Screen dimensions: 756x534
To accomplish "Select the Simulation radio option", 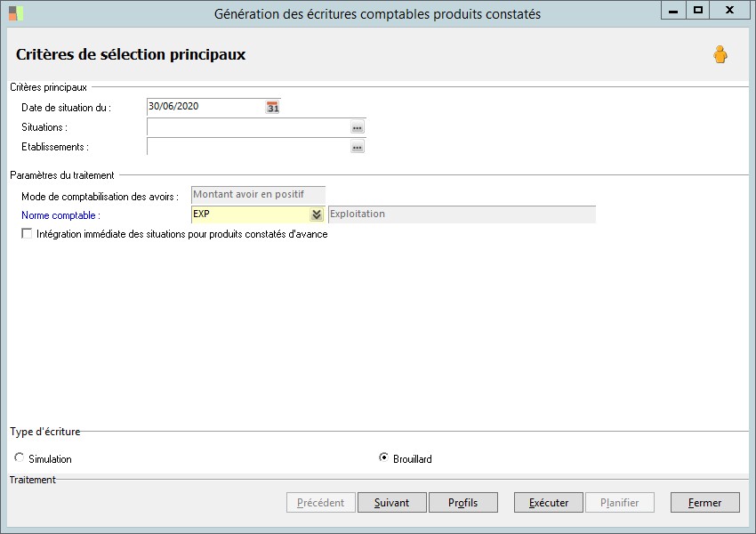I will [20, 458].
